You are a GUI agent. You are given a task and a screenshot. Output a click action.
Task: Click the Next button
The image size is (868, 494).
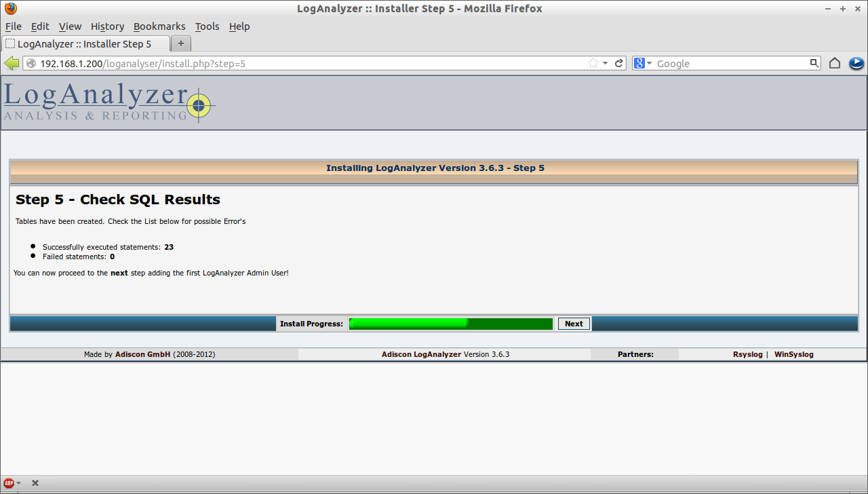(574, 324)
